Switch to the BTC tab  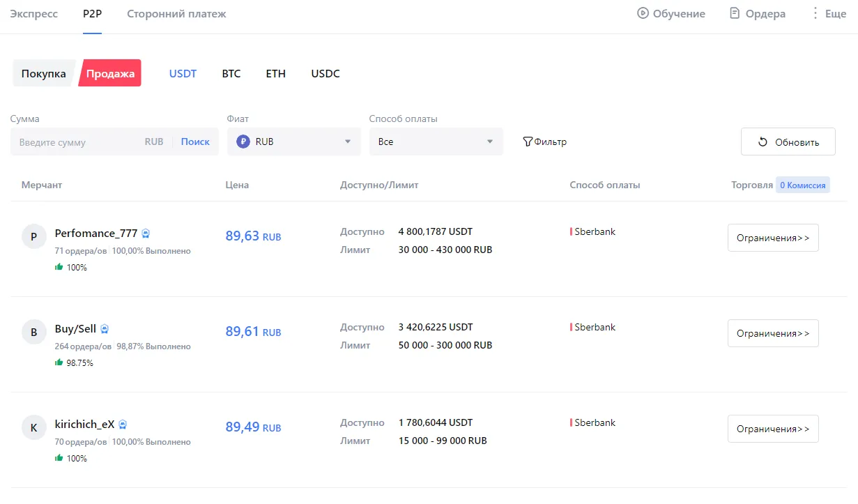point(231,73)
